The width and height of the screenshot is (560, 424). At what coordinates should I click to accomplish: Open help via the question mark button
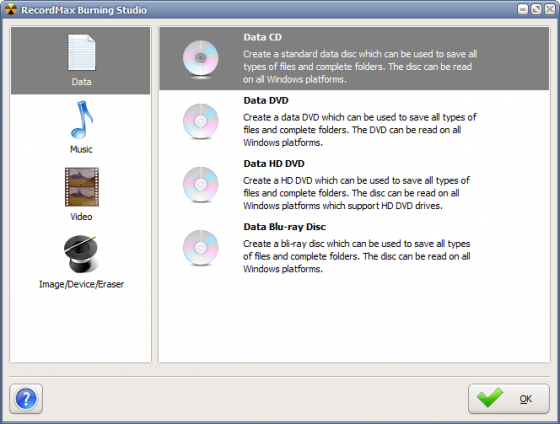pyautogui.click(x=26, y=399)
